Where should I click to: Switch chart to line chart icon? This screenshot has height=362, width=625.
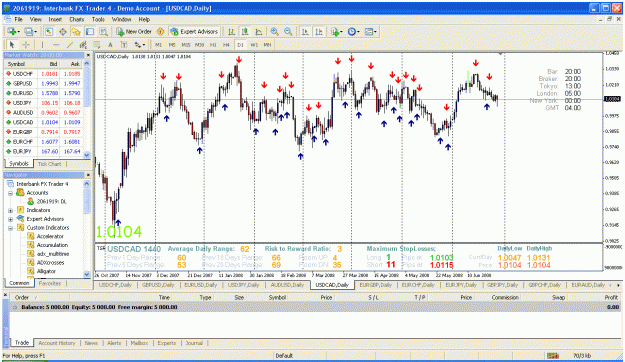[x=258, y=31]
